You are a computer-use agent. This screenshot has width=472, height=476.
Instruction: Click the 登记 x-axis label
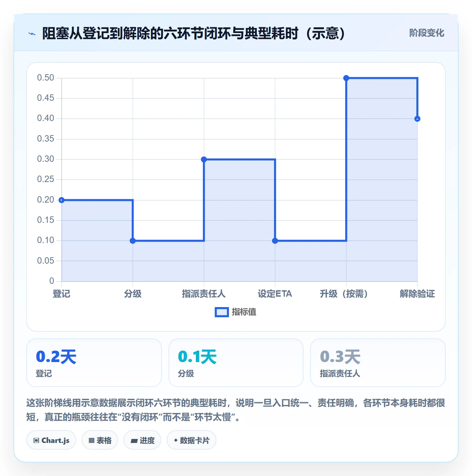61,294
